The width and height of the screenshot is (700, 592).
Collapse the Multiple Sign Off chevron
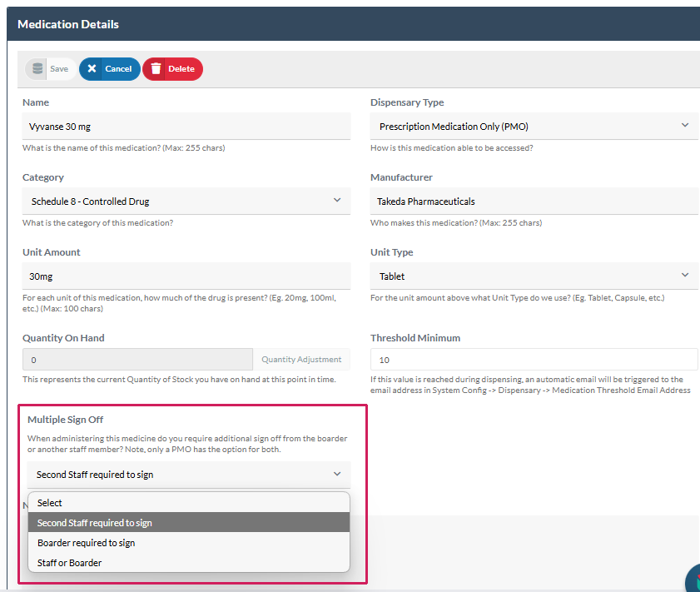pos(337,474)
